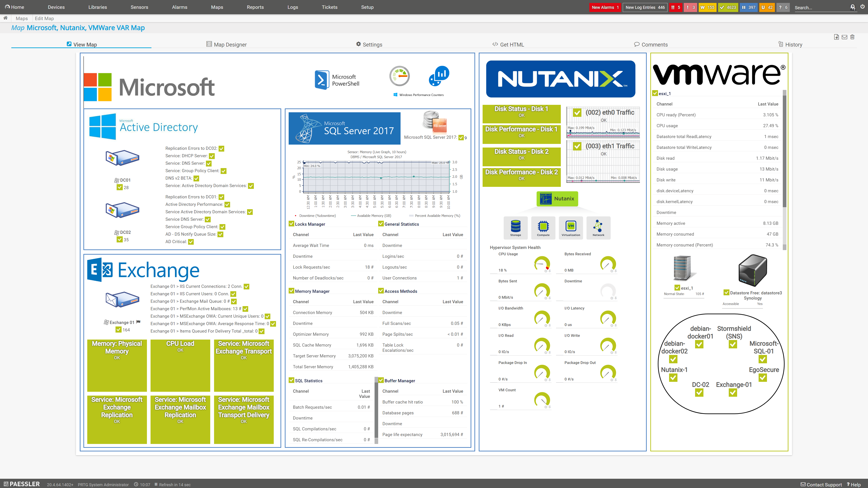This screenshot has height=488, width=868.
Task: Click home icon in breadcrumb
Action: (x=5, y=18)
